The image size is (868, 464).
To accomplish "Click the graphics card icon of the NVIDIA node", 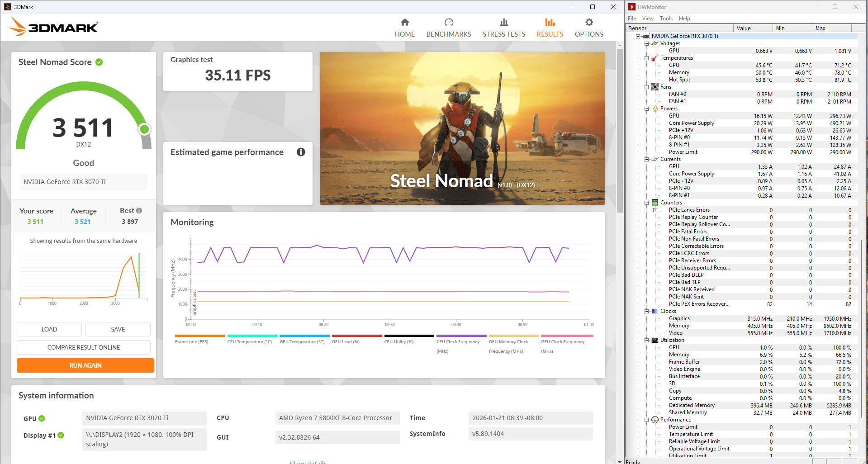I will 646,36.
